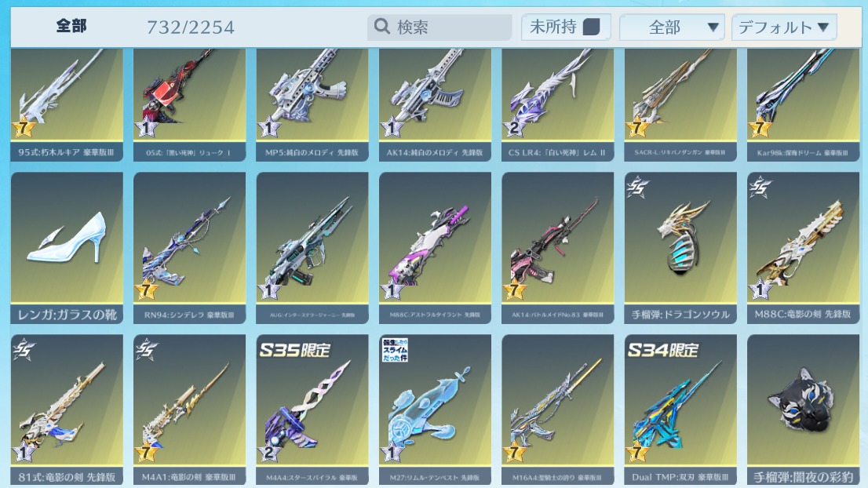Viewport: 868px width, 488px height.
Task: Expand the デフォルト sort dropdown
Action: (784, 27)
